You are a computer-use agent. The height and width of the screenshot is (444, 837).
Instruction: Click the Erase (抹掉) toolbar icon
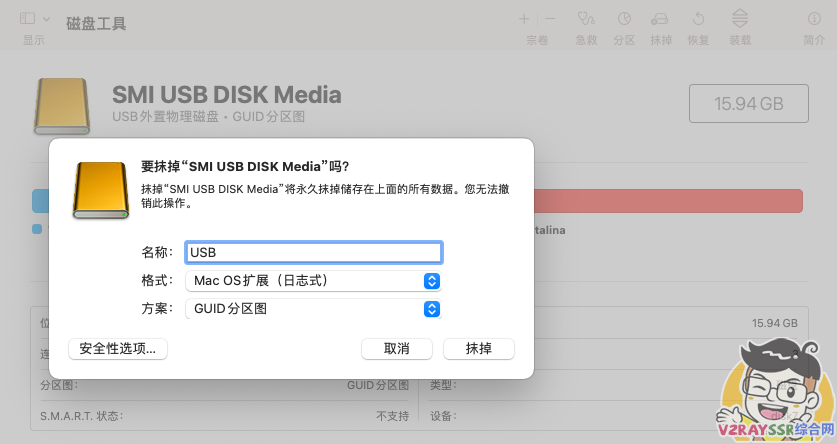point(661,18)
